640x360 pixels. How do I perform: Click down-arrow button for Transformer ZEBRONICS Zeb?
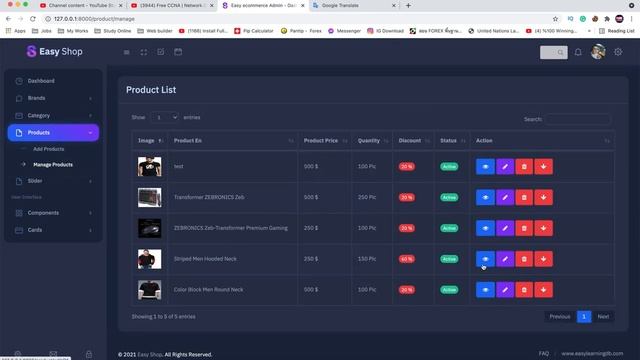click(x=543, y=197)
